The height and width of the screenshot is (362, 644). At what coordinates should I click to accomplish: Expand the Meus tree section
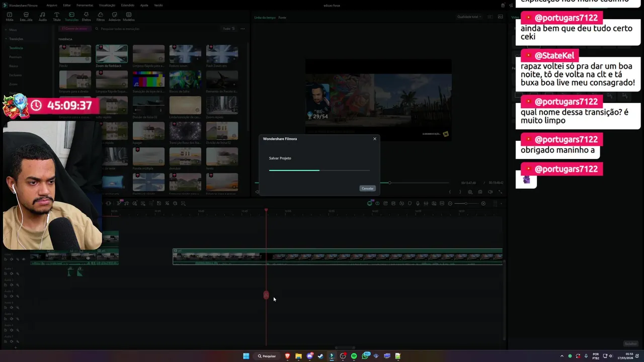click(x=6, y=30)
